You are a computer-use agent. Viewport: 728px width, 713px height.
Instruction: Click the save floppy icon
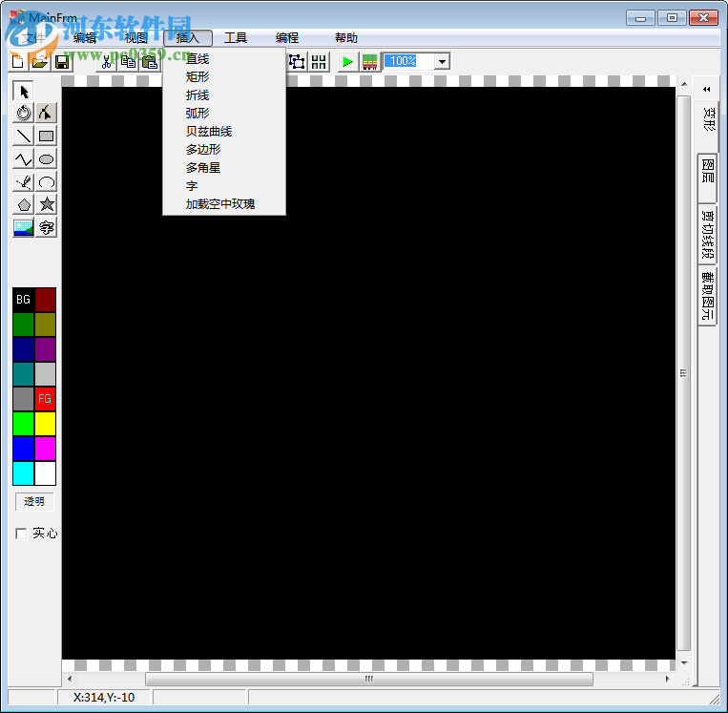click(x=62, y=61)
